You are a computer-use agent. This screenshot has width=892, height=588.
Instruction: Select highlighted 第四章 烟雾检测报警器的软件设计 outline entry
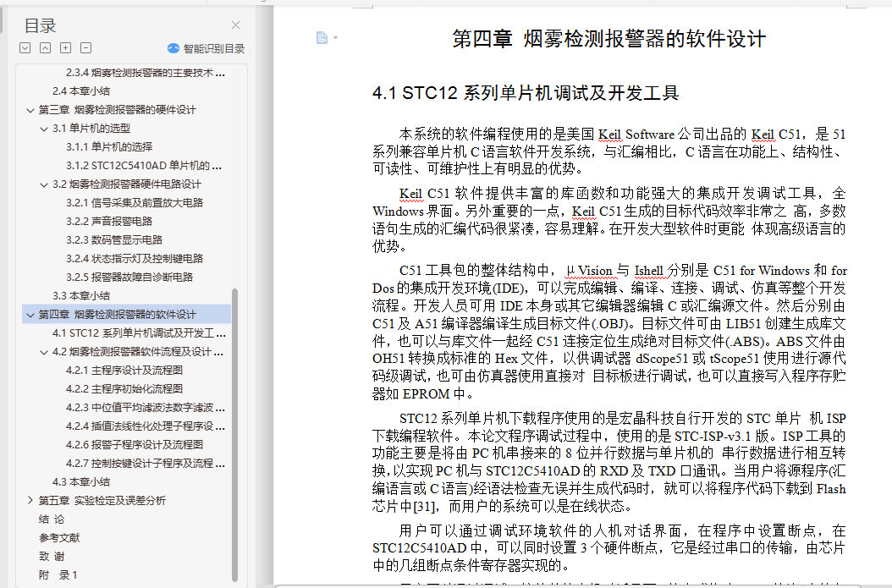click(117, 315)
